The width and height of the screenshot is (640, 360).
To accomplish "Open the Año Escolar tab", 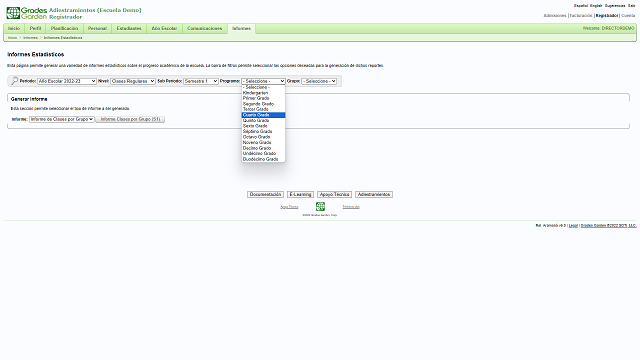I will pyautogui.click(x=164, y=29).
